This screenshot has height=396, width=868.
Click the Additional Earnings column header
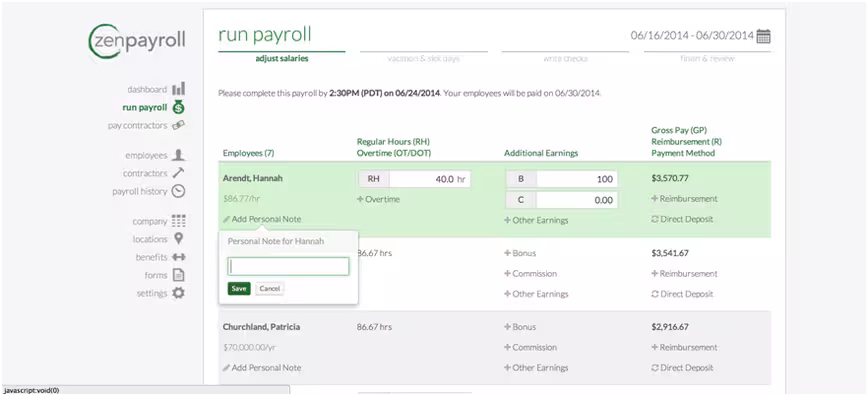[541, 153]
